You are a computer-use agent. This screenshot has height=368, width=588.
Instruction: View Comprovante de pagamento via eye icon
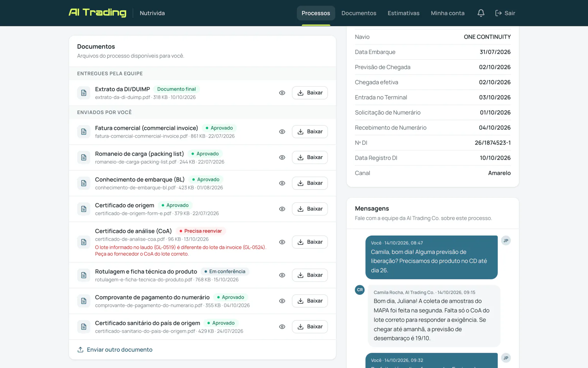click(x=282, y=301)
